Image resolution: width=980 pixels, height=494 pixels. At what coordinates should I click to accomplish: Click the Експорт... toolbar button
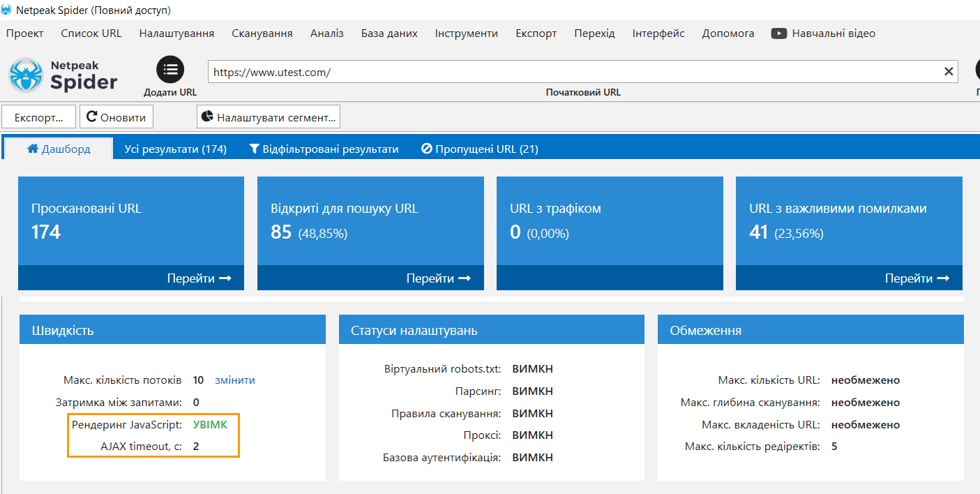coord(39,117)
